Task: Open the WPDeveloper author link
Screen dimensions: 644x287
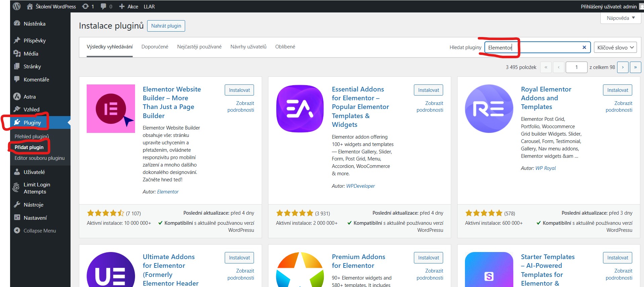Action: [360, 186]
